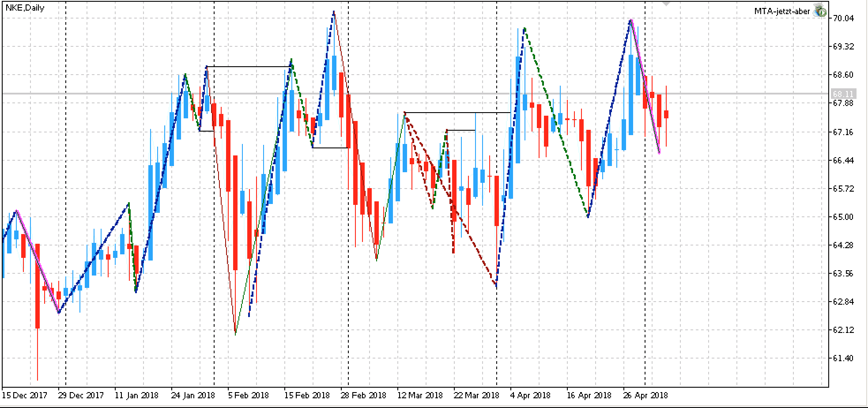The height and width of the screenshot is (408, 868).
Task: Click price scale value 70.04
Action: (x=843, y=18)
